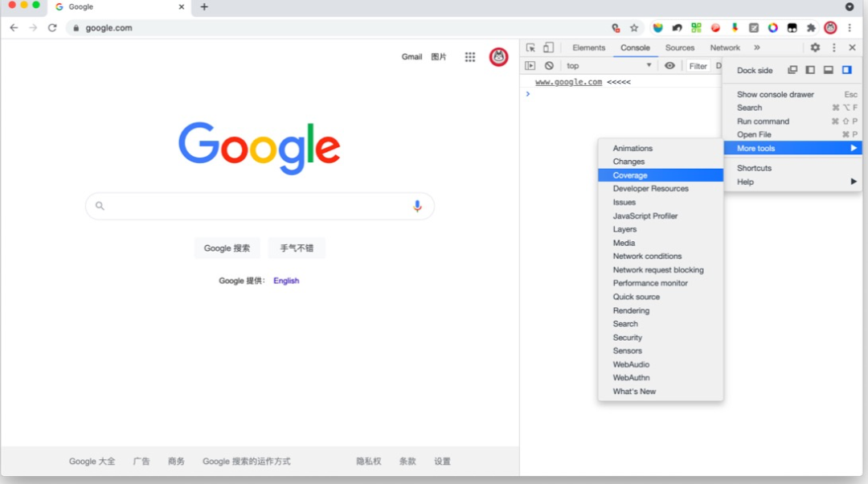The width and height of the screenshot is (868, 484).
Task: Select Animations from More tools
Action: [661, 148]
